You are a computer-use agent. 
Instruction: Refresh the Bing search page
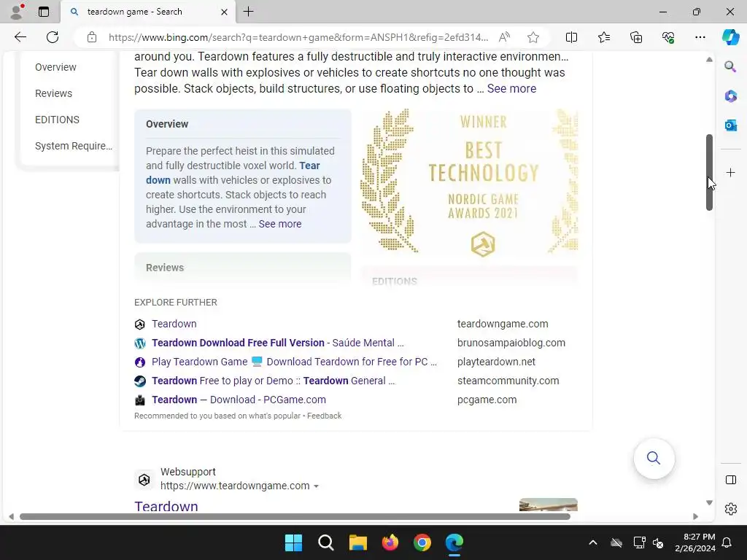[x=53, y=37]
